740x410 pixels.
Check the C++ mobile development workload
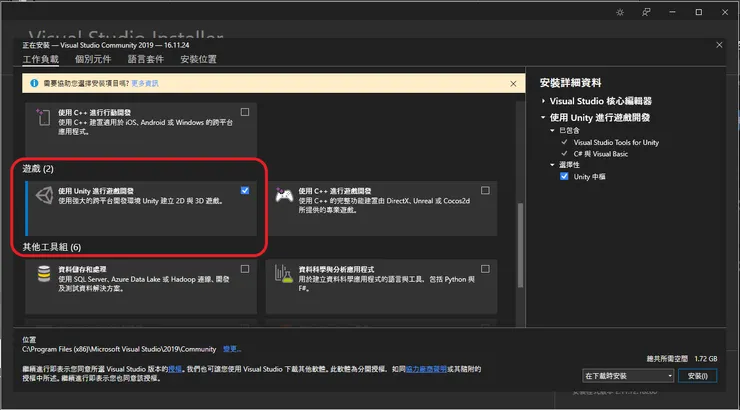244,112
